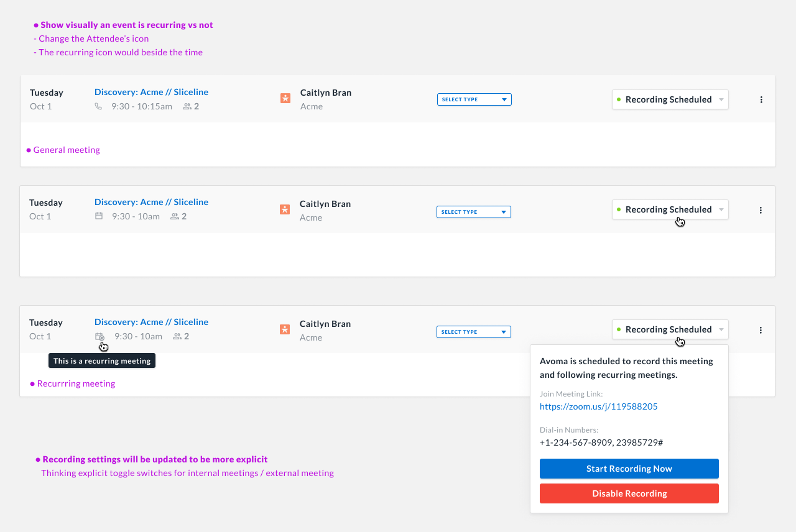This screenshot has width=796, height=532.
Task: Open Discovery: Acme // Sliceline in the recurring row
Action: click(x=151, y=322)
